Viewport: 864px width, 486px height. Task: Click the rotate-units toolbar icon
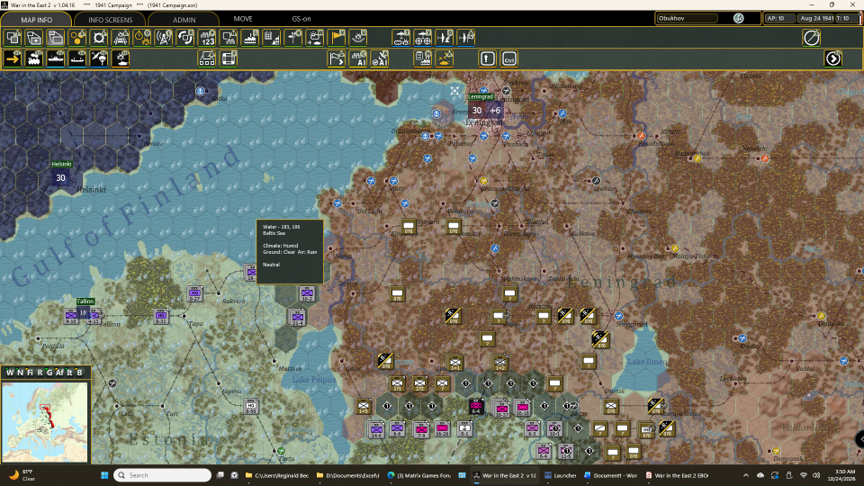pos(186,37)
